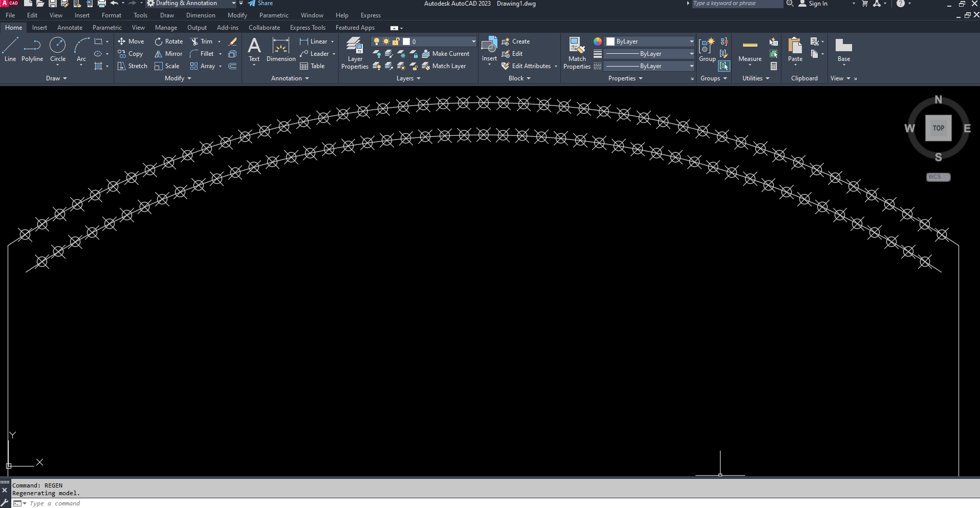
Task: Open the Express menu
Action: point(371,15)
